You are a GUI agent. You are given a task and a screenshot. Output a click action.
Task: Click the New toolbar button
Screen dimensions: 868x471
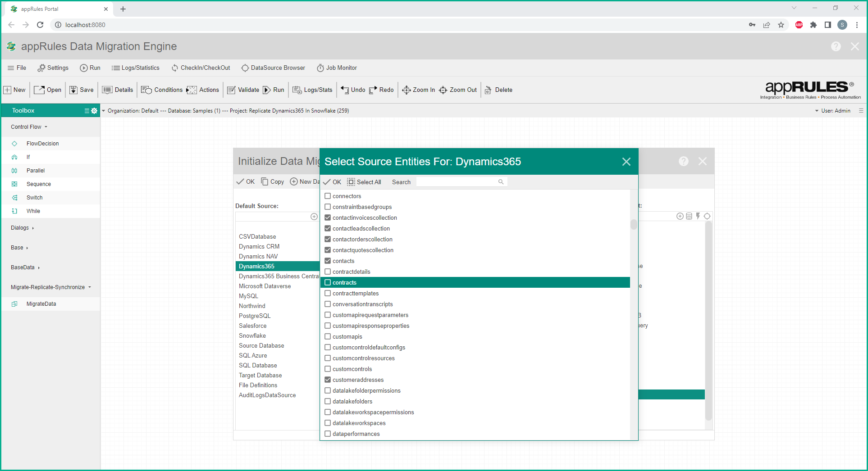(x=14, y=90)
